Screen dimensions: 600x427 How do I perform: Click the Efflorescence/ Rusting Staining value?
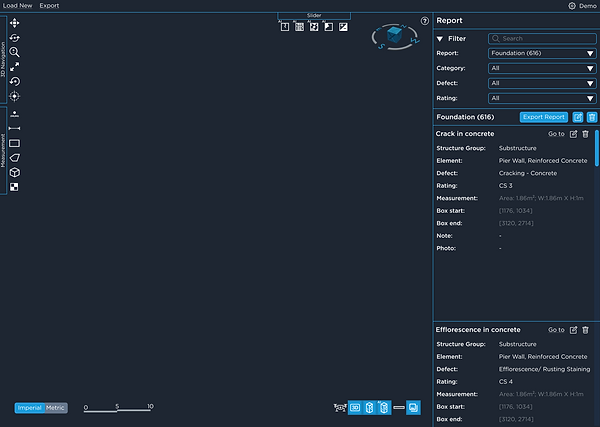544,369
